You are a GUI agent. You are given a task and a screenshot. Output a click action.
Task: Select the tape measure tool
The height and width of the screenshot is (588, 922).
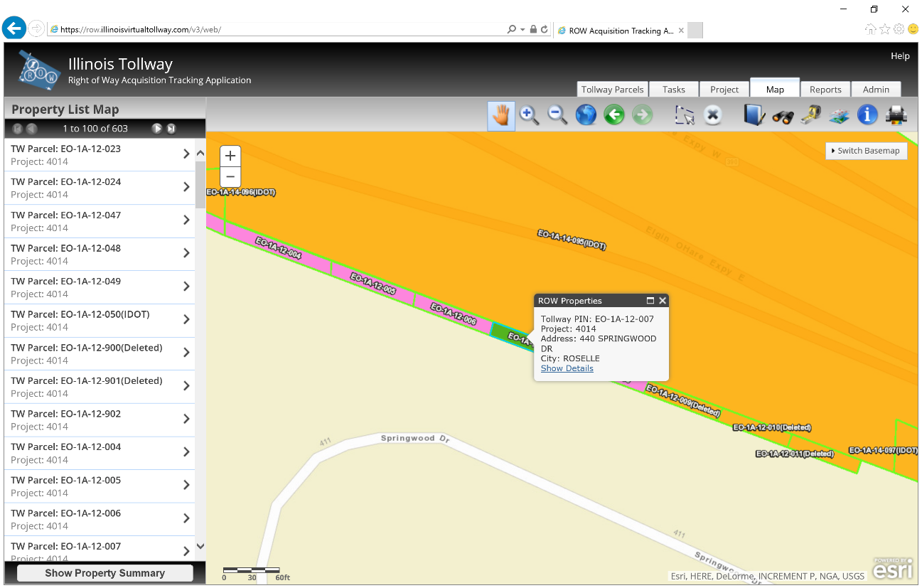(811, 115)
